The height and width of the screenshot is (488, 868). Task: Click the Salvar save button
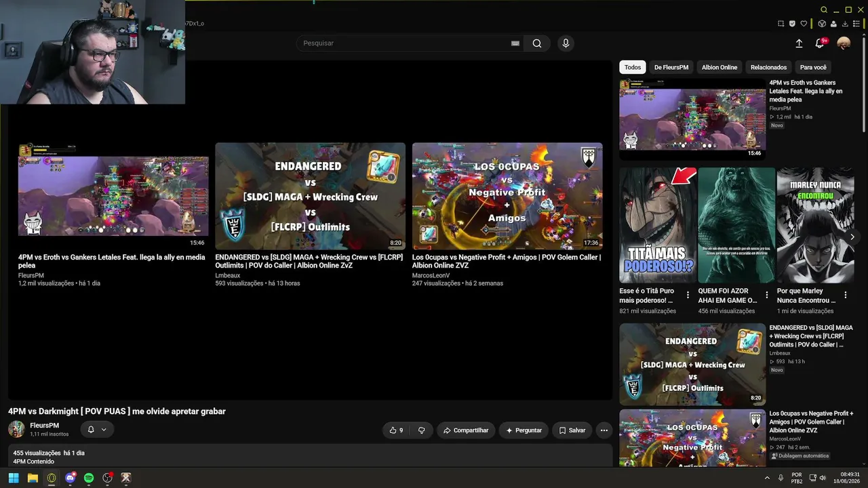[x=572, y=430]
